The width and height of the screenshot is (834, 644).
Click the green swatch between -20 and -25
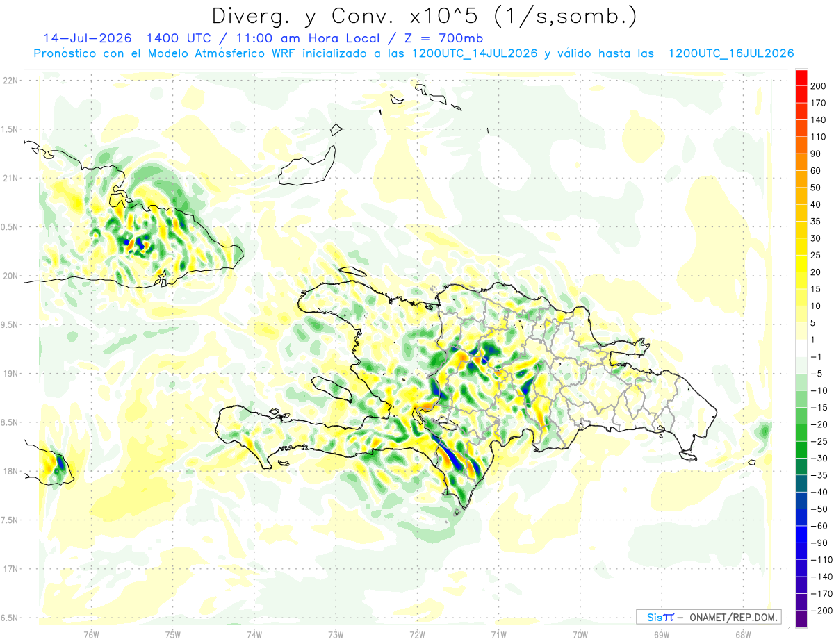point(802,433)
